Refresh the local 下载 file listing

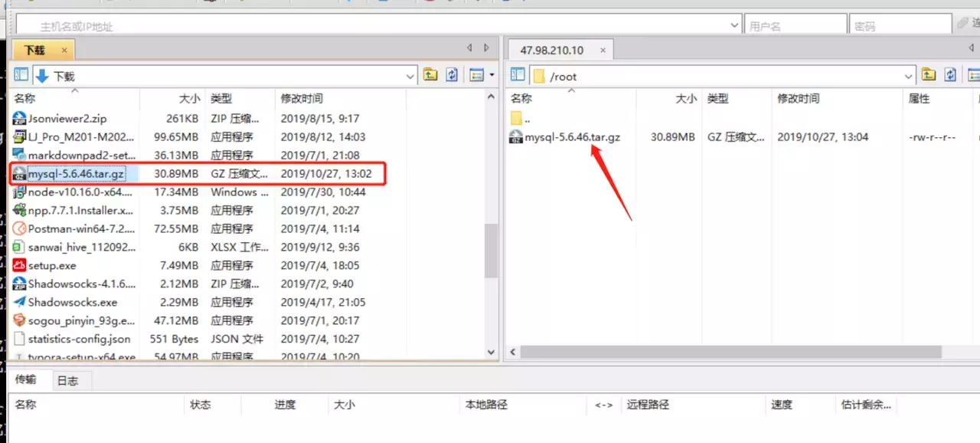point(451,74)
